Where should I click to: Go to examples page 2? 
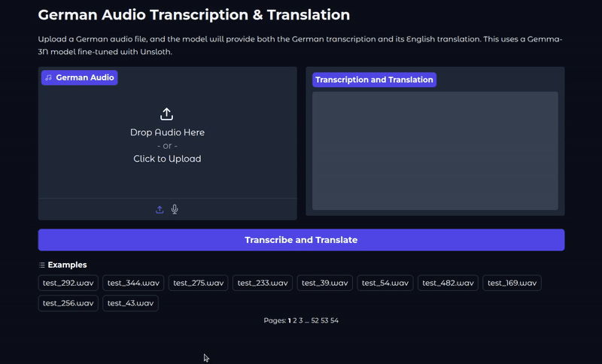pos(295,320)
